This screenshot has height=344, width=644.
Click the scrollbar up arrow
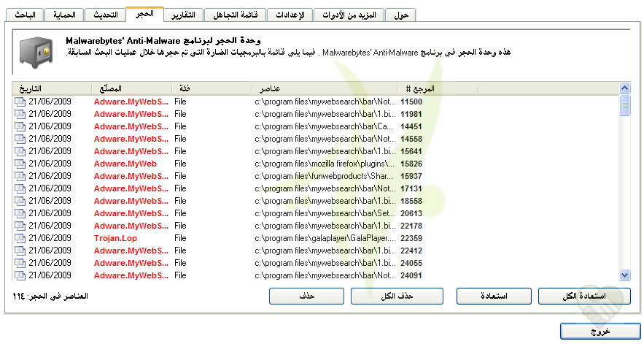click(625, 88)
